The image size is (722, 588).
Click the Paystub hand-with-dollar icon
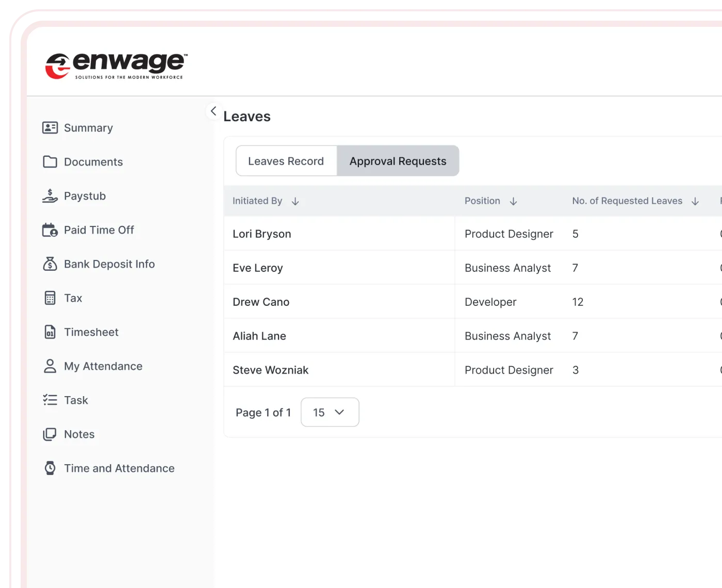(x=50, y=196)
